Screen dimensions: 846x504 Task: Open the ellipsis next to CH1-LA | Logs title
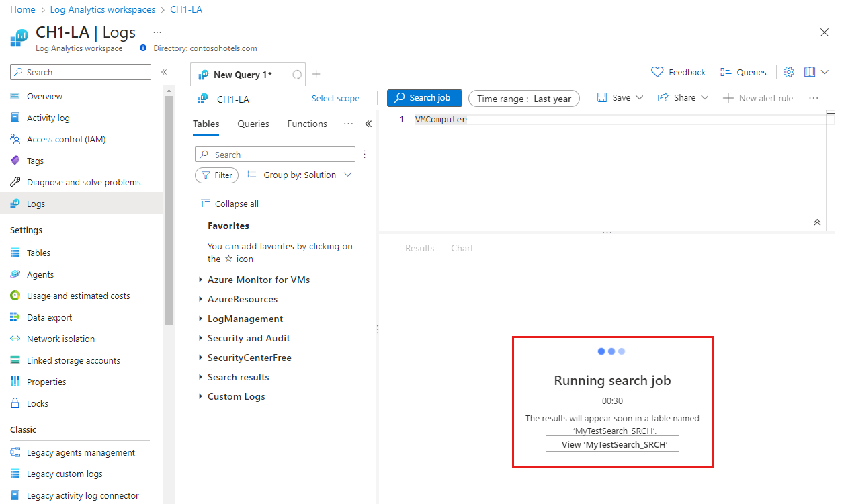[157, 32]
